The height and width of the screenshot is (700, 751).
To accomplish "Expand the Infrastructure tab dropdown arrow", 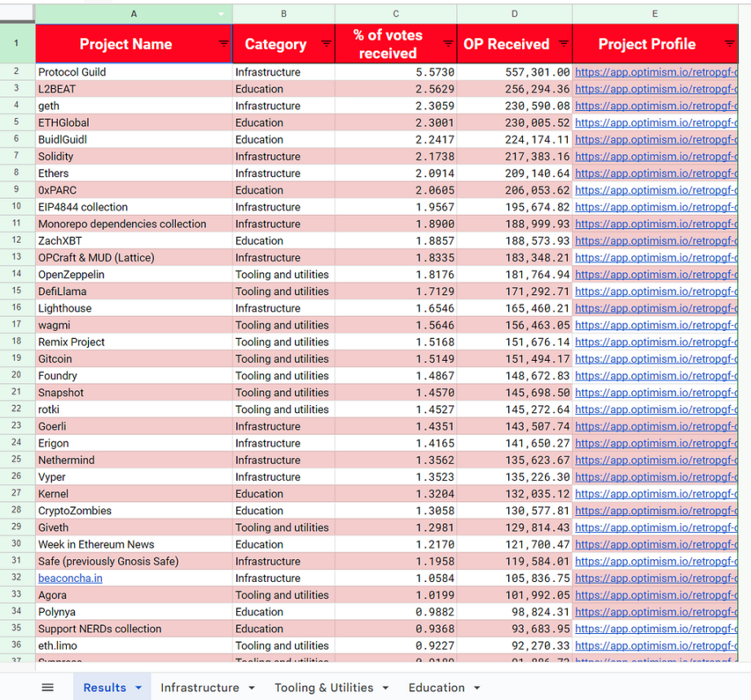I will pyautogui.click(x=252, y=688).
